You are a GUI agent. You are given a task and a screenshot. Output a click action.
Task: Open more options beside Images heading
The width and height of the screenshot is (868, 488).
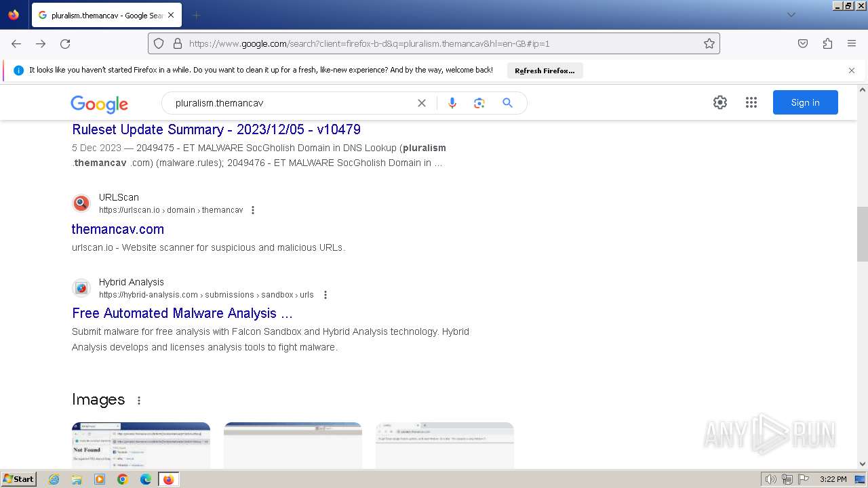(139, 401)
